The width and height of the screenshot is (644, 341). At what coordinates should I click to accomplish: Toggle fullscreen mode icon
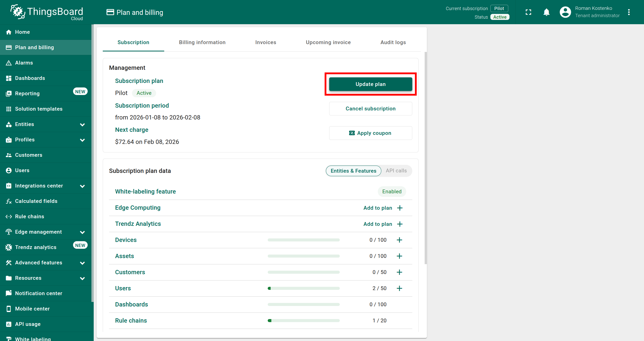click(528, 12)
